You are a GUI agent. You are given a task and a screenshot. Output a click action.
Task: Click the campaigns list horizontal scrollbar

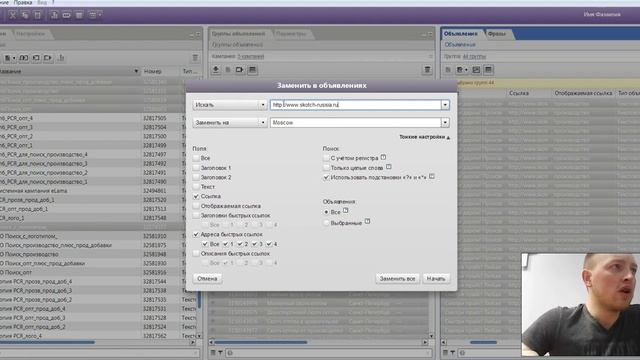coord(47,342)
